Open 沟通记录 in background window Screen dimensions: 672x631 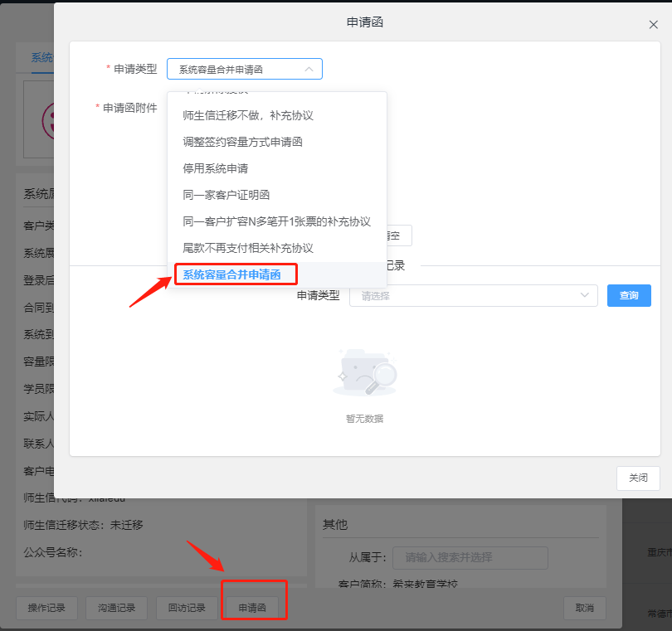[x=117, y=608]
